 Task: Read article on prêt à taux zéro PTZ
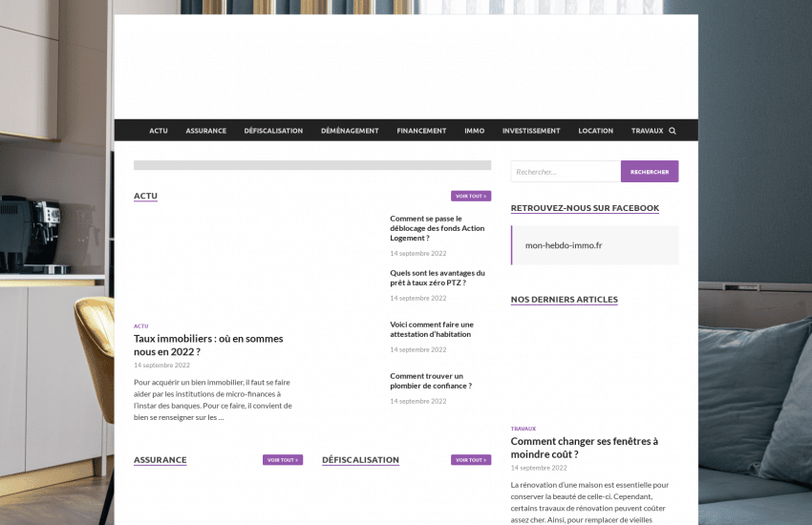click(437, 278)
